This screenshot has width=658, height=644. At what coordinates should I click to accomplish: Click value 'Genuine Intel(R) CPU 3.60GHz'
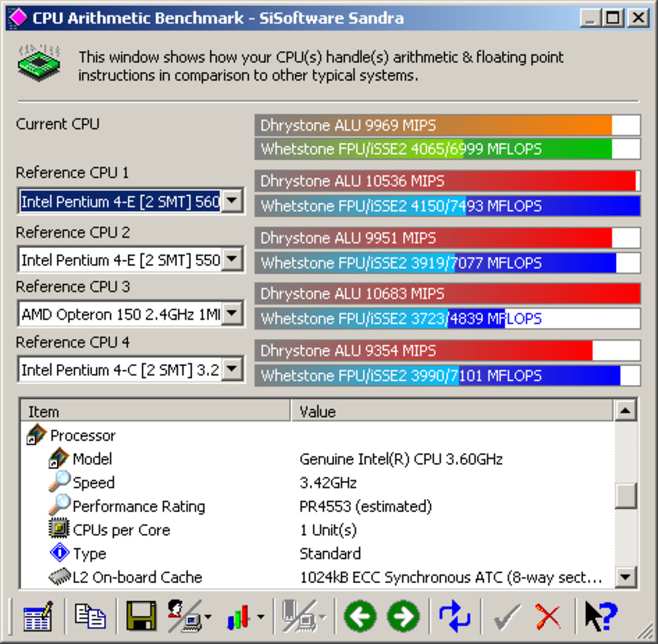pyautogui.click(x=401, y=459)
